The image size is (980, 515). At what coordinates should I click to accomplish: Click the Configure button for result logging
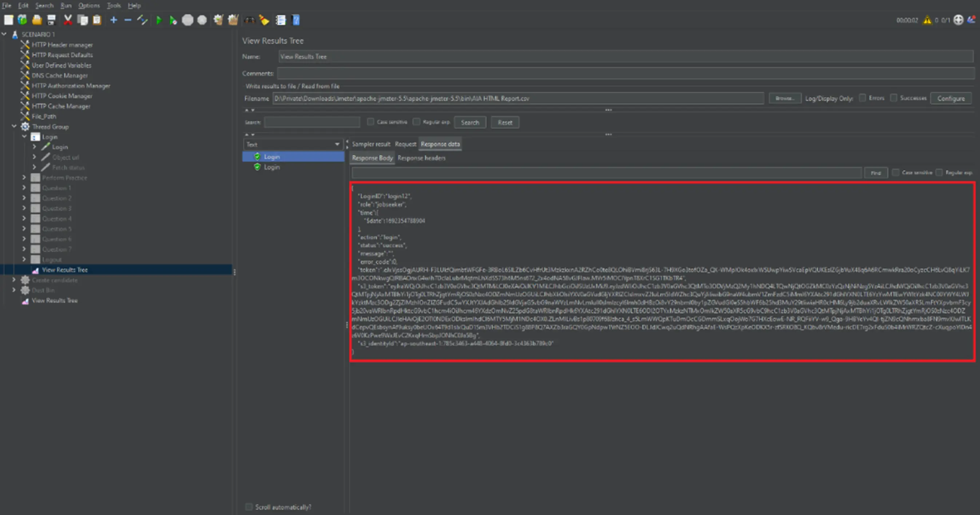point(951,98)
